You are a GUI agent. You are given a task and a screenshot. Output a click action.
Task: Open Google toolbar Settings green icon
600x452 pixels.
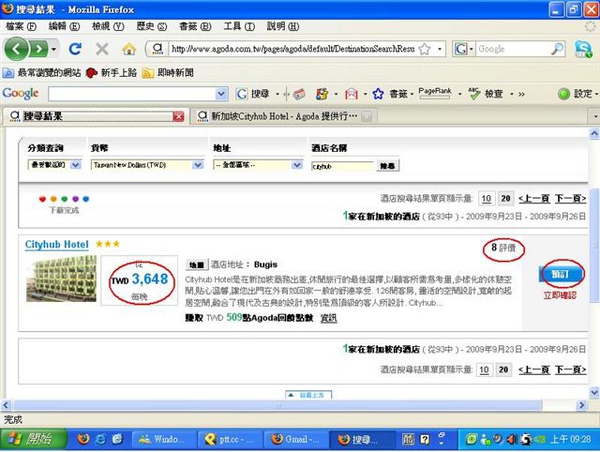564,94
